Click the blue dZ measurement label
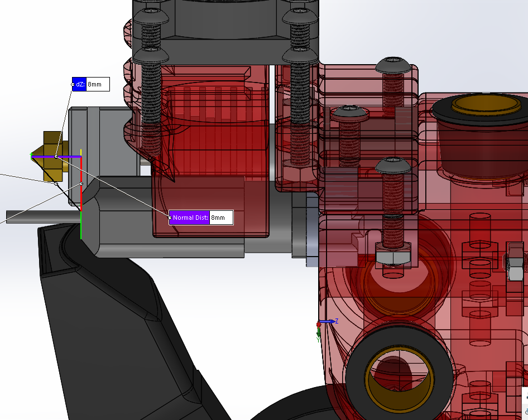The image size is (528, 420). point(79,84)
